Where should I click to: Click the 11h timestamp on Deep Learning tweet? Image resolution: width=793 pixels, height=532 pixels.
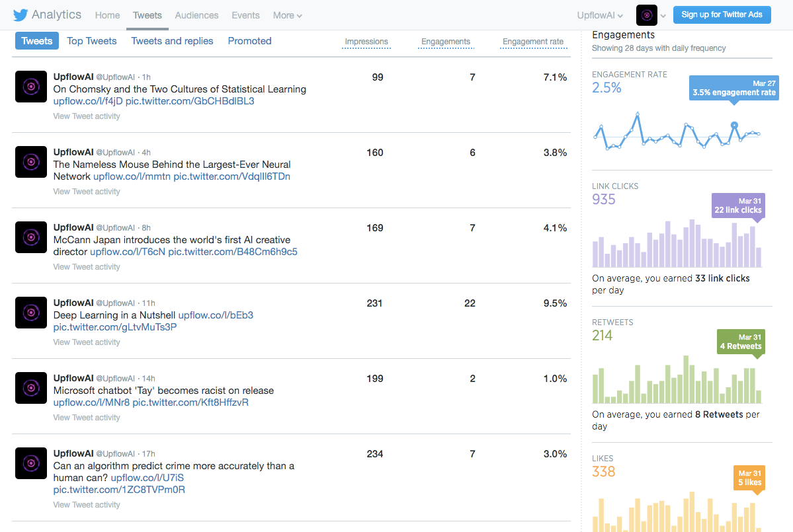click(148, 303)
